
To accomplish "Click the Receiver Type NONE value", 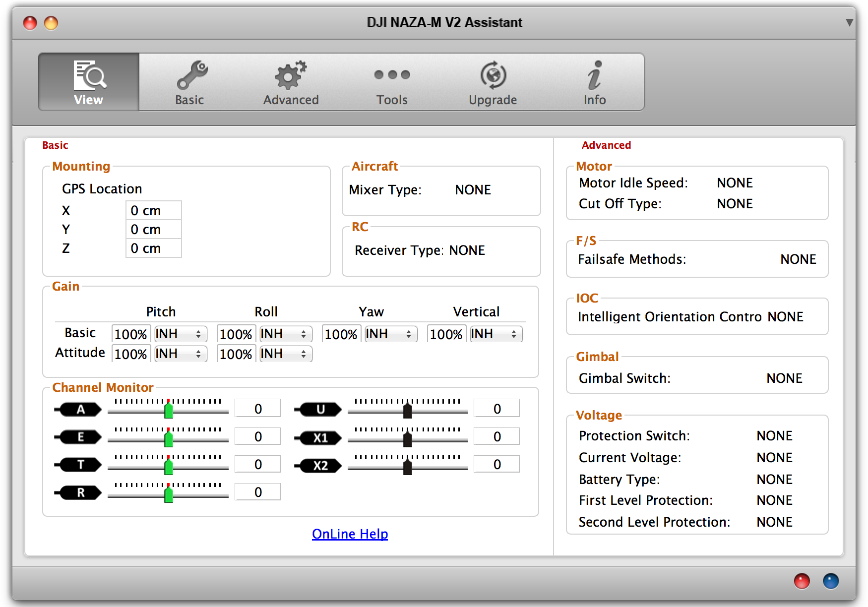I will coord(467,250).
